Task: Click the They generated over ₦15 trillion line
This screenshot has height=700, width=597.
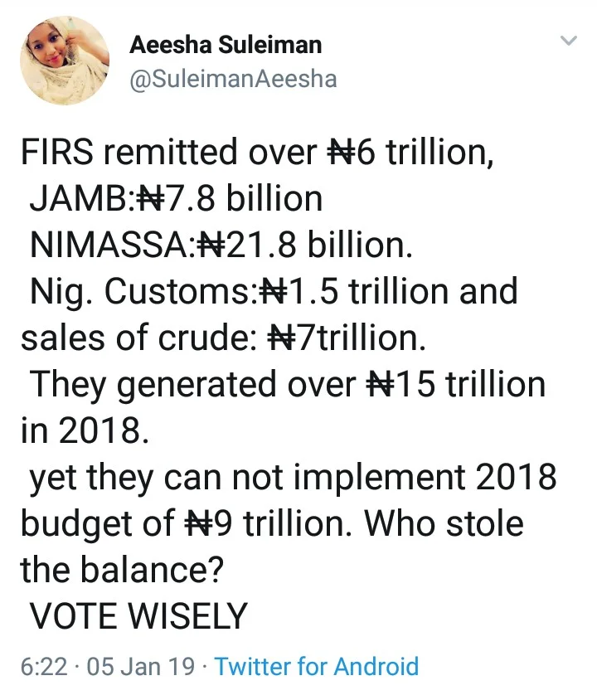Action: click(x=288, y=385)
